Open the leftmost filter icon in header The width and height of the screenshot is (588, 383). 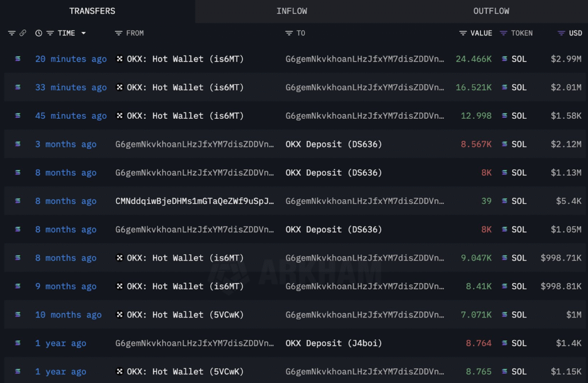11,33
